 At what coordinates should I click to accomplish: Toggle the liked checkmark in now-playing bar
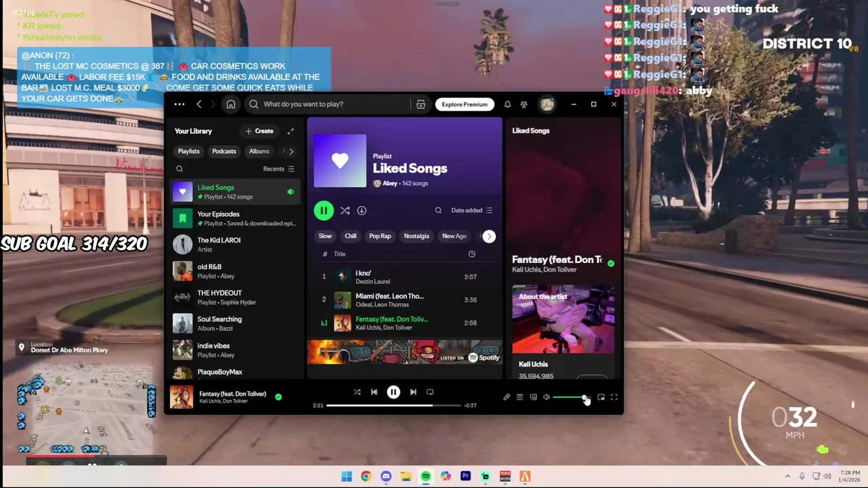click(x=278, y=396)
